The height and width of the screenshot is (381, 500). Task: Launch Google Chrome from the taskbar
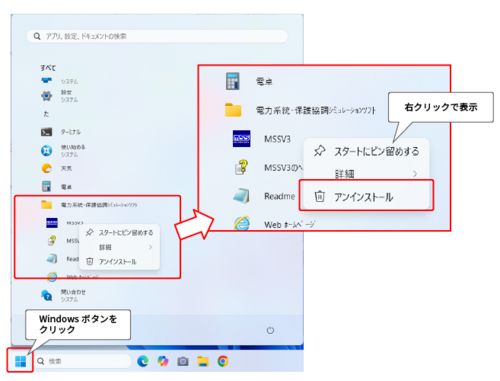(x=223, y=361)
